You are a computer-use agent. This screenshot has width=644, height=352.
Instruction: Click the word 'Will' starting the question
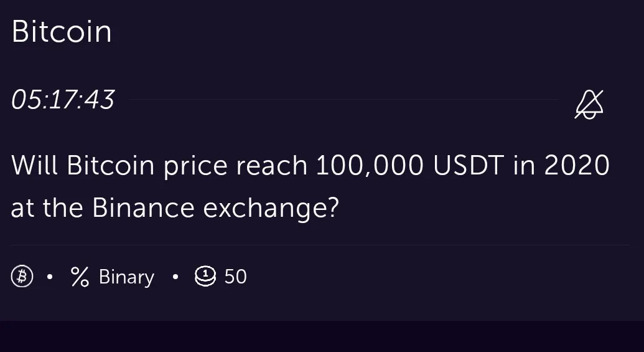(x=34, y=165)
